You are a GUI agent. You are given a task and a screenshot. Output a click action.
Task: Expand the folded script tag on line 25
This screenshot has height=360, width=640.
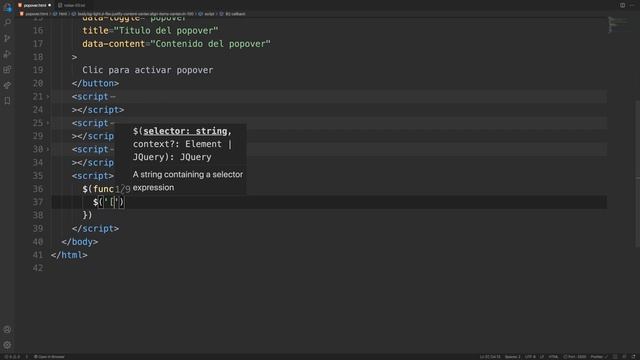48,123
